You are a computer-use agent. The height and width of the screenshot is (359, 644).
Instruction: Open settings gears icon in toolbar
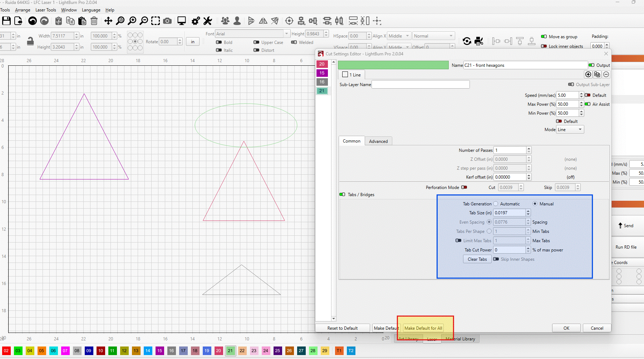[x=196, y=21]
